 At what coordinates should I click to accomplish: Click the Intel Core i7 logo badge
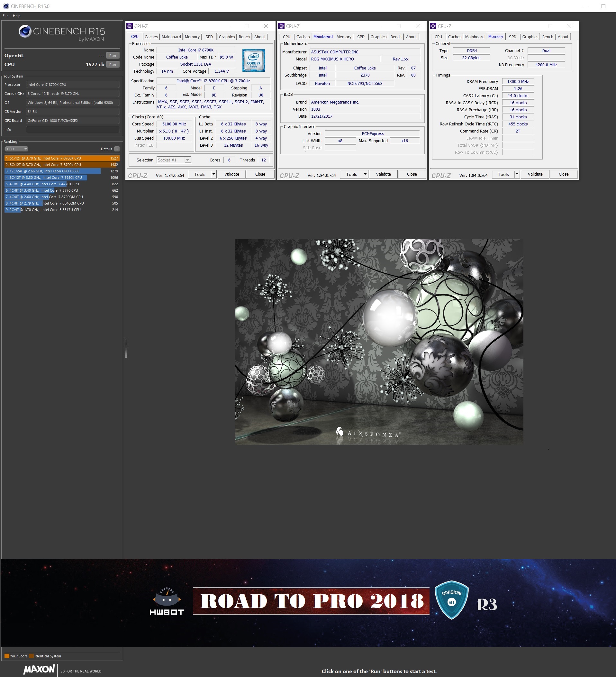[x=253, y=60]
